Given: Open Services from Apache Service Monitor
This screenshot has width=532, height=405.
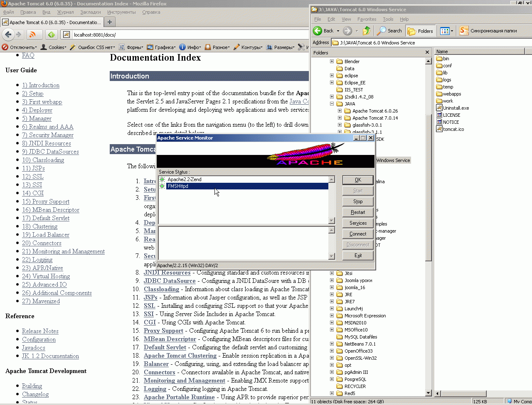Looking at the screenshot, I should coord(358,223).
